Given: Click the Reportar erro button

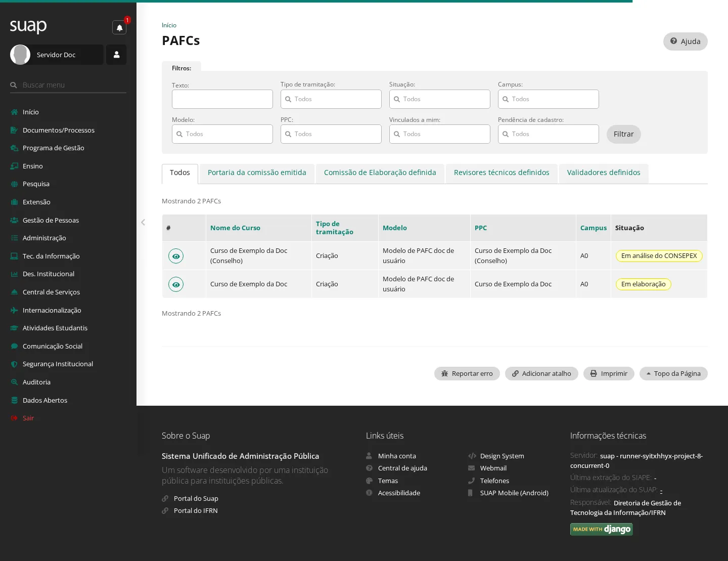Looking at the screenshot, I should 467,373.
